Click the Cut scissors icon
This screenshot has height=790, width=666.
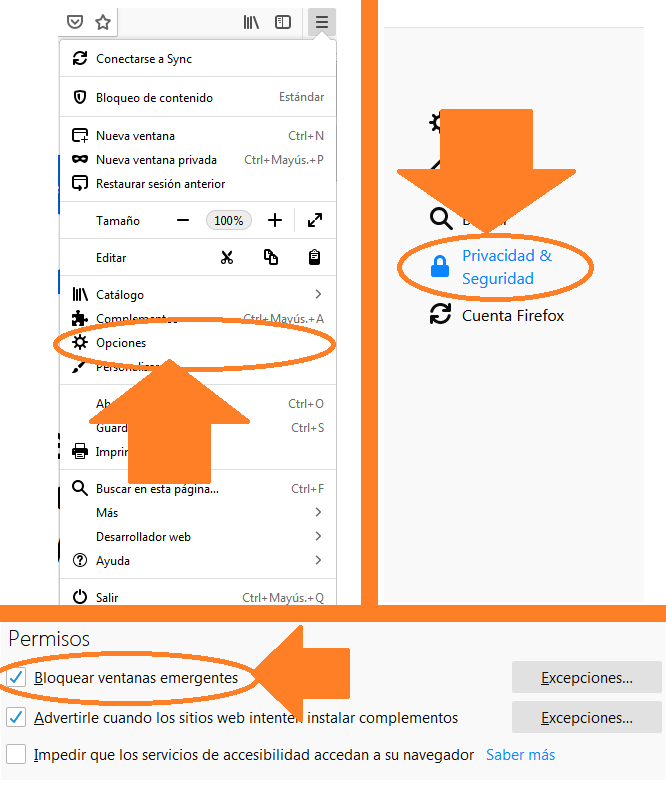[x=227, y=257]
